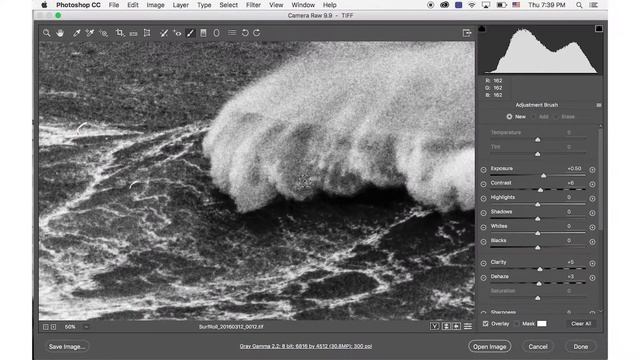
Task: Increase Shadows with its plus button
Action: (x=592, y=213)
